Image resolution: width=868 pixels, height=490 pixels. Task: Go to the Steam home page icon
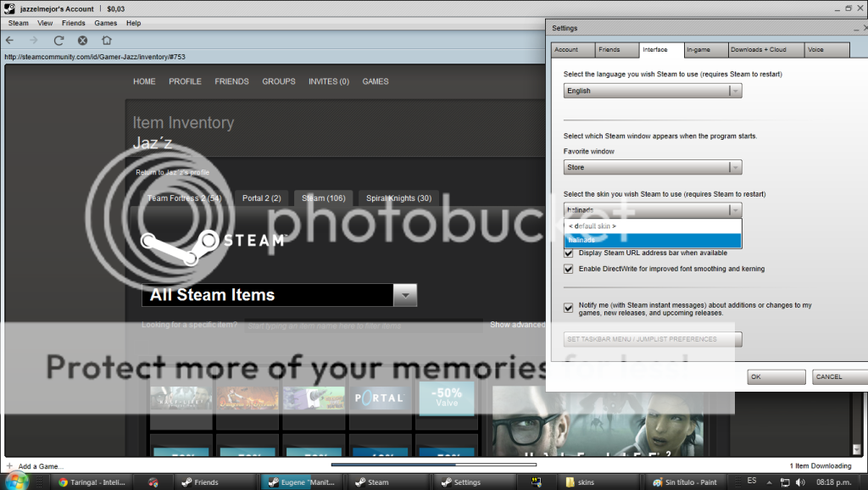[x=106, y=40]
